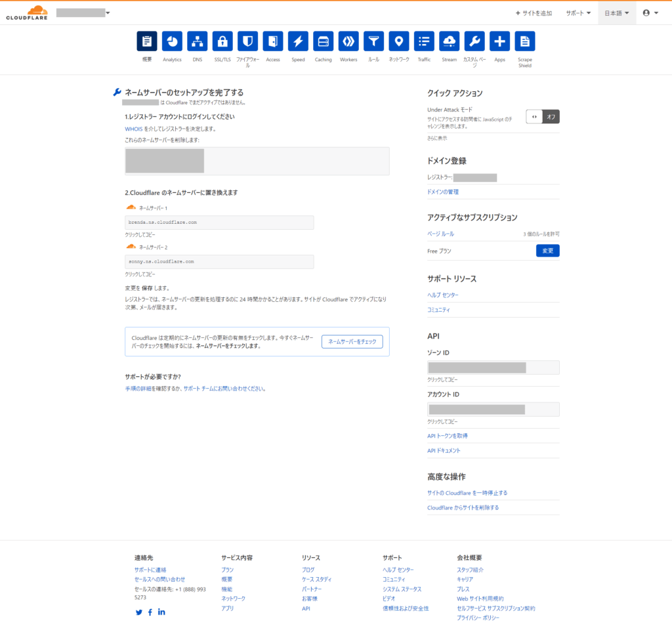This screenshot has height=642, width=672.
Task: Open the Network (ネットワーク) pin icon
Action: [399, 41]
